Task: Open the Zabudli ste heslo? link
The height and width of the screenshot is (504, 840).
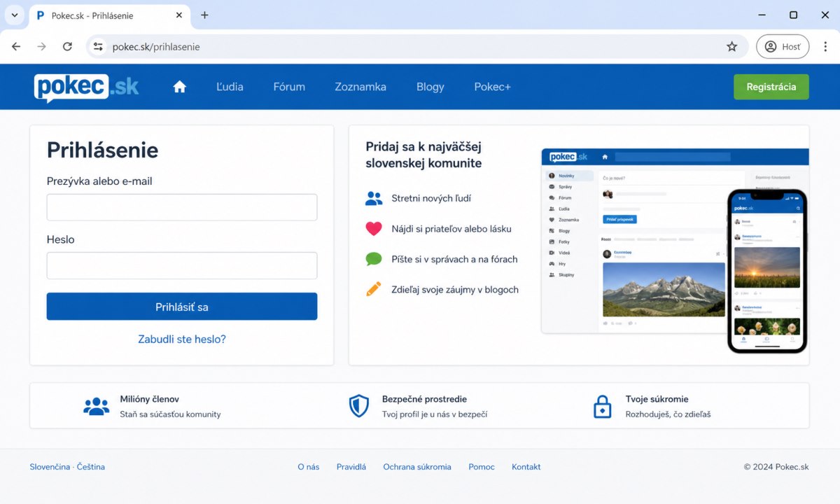Action: click(182, 339)
